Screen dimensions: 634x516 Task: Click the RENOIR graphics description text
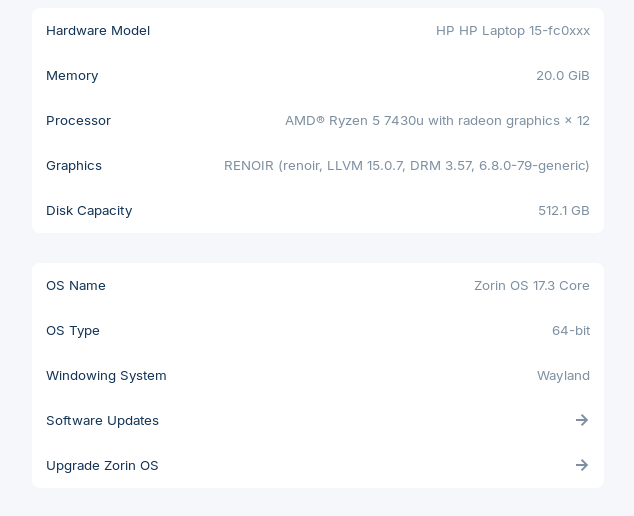[x=406, y=165]
